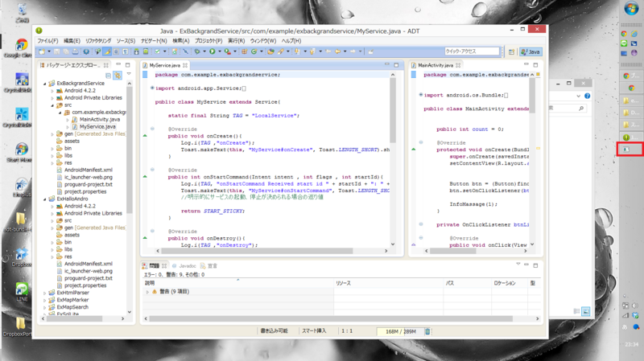The height and width of the screenshot is (361, 644).
Task: Sort problems by 説明 column header
Action: coord(238,283)
